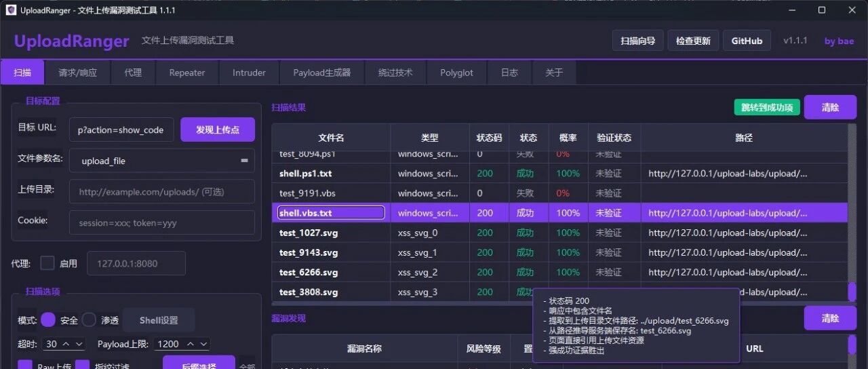The height and width of the screenshot is (369, 868).
Task: Click 清除 beside the 漏洞发现 section
Action: [830, 318]
